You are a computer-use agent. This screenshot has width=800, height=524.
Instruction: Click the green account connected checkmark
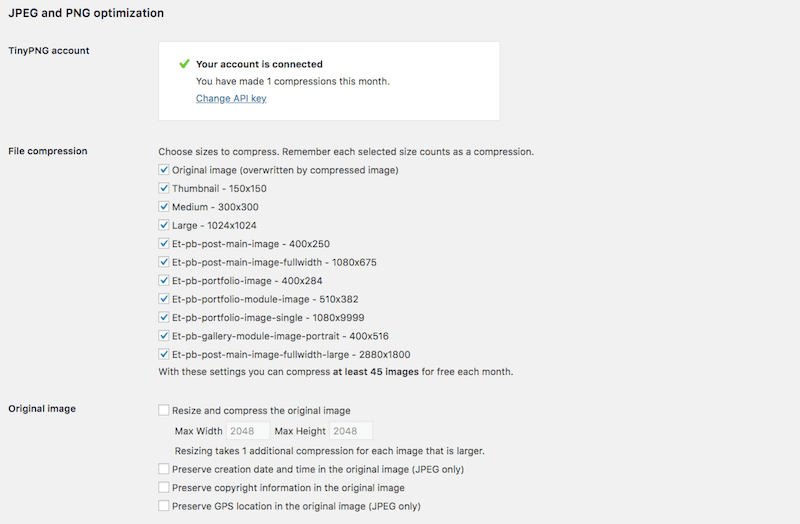tap(184, 64)
